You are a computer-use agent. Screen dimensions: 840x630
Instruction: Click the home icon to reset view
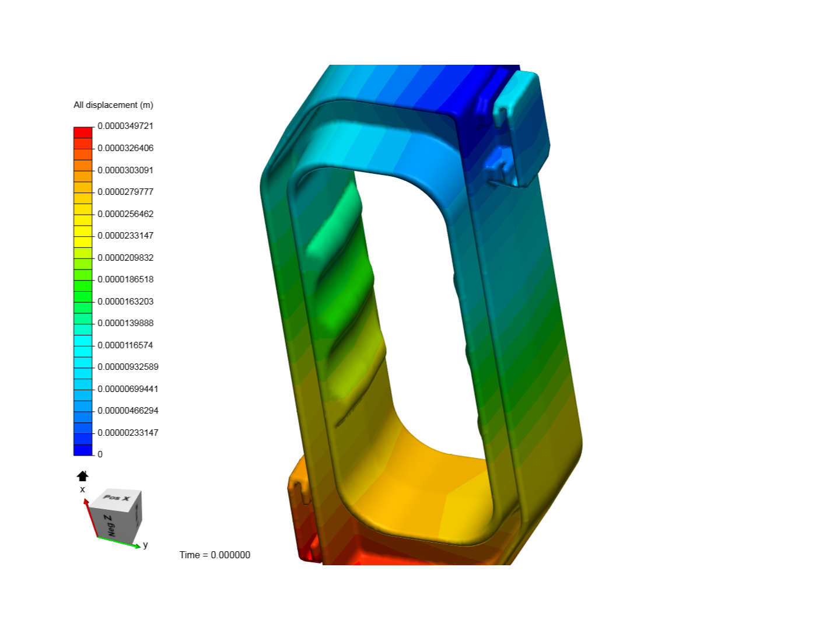click(83, 476)
